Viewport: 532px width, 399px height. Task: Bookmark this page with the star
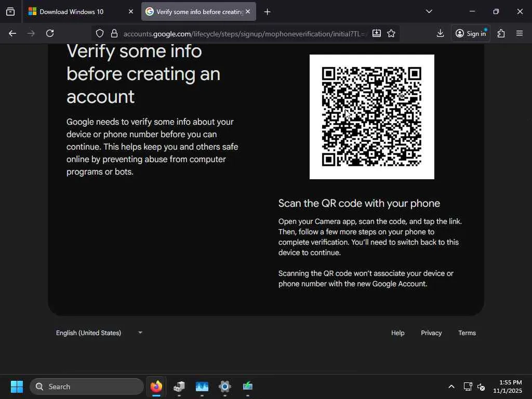(391, 33)
